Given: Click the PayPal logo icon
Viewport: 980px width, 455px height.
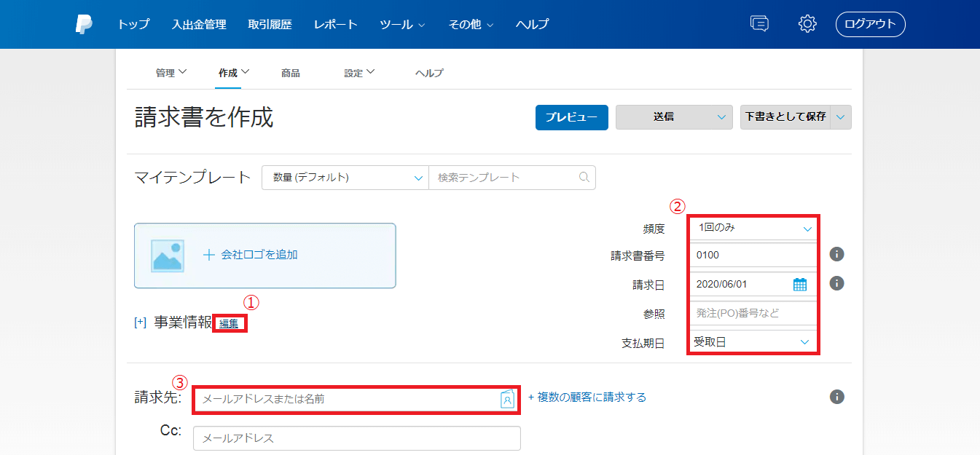Looking at the screenshot, I should click(x=84, y=24).
